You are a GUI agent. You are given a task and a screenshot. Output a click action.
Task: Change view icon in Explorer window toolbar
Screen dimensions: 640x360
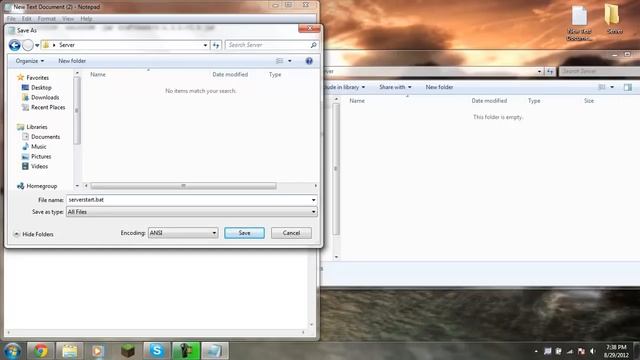click(x=602, y=87)
